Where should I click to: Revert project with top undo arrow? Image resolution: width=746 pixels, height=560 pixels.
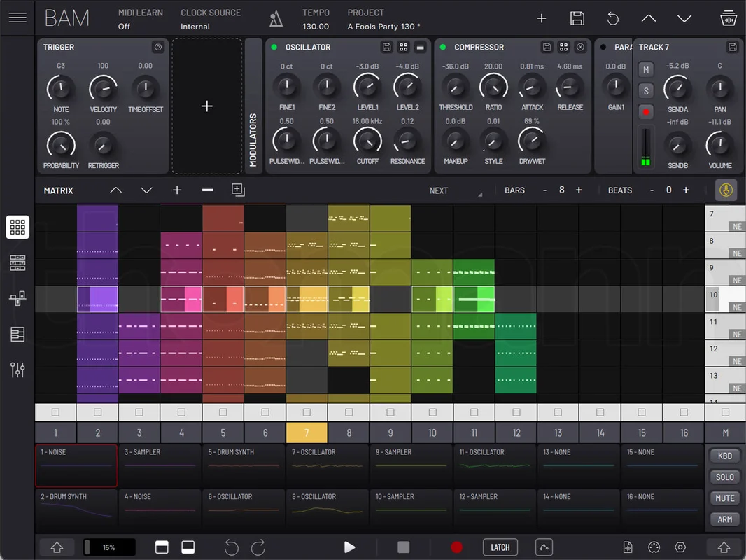tap(613, 19)
